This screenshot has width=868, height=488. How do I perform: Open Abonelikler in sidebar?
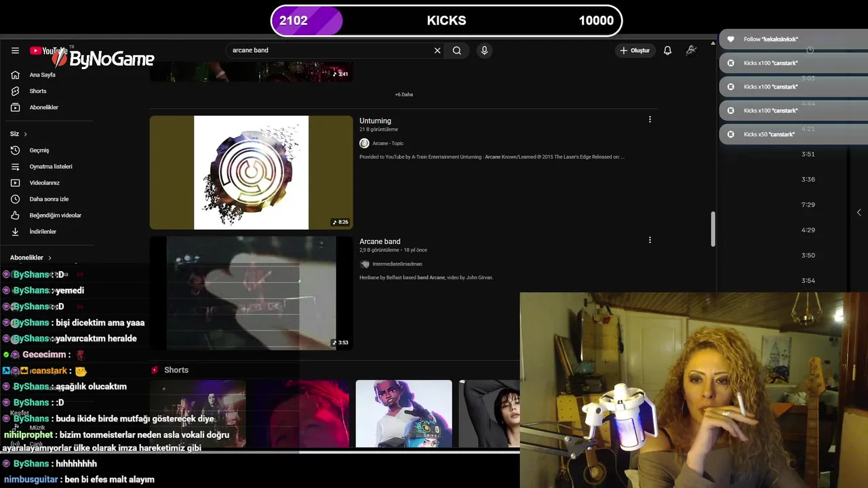coord(43,108)
